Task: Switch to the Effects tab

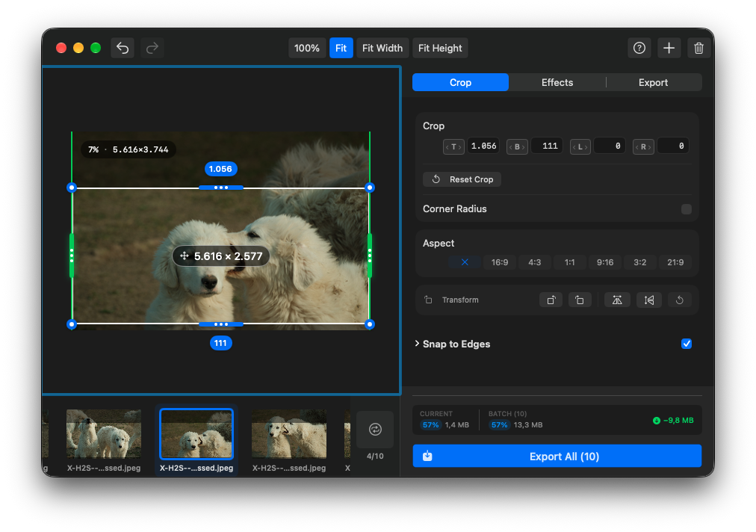Action: click(557, 82)
